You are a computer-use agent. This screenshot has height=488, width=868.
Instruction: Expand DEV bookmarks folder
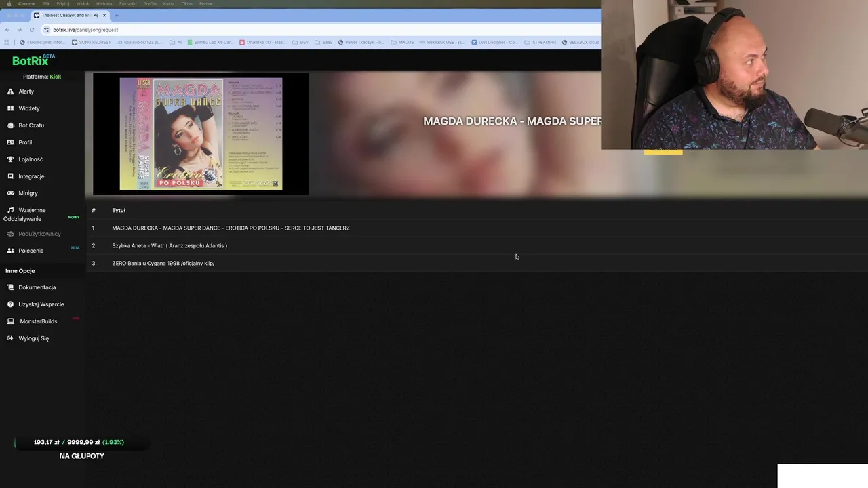(x=300, y=42)
